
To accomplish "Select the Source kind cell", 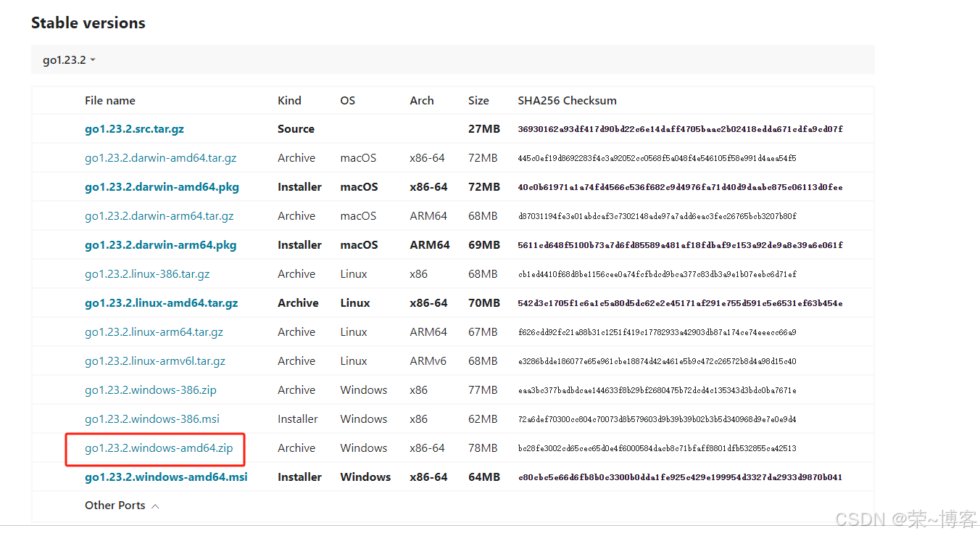I will tap(296, 129).
